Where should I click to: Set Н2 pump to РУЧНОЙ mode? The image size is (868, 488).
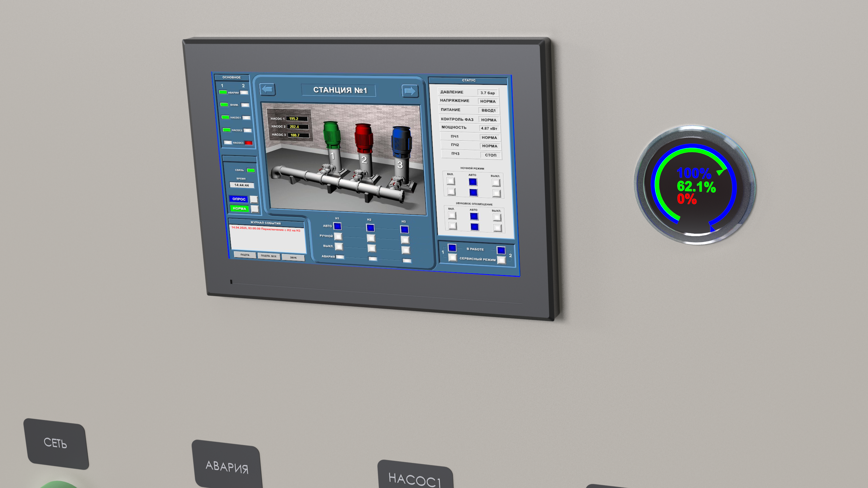tap(371, 238)
